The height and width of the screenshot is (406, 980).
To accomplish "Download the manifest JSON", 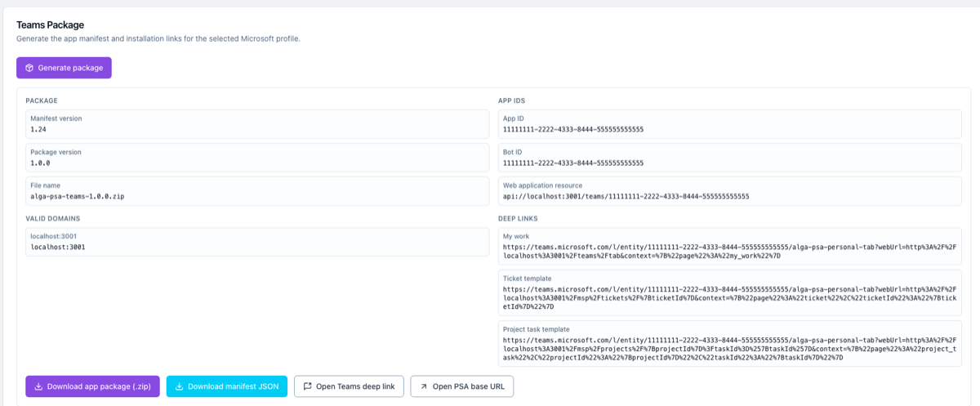I will (x=227, y=386).
